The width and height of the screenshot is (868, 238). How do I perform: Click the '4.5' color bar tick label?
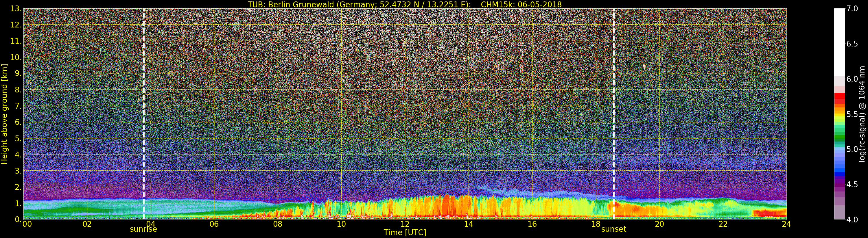coord(852,184)
